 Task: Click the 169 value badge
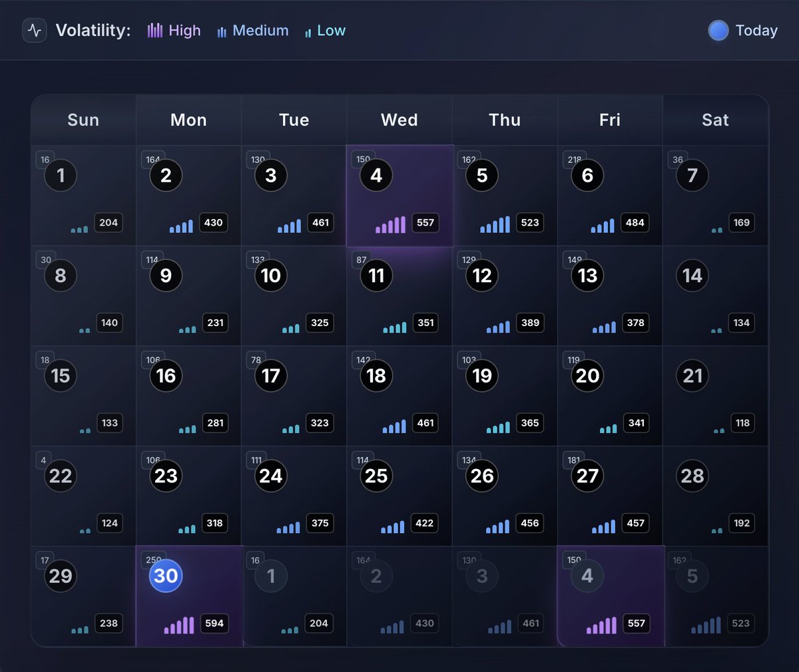[742, 222]
